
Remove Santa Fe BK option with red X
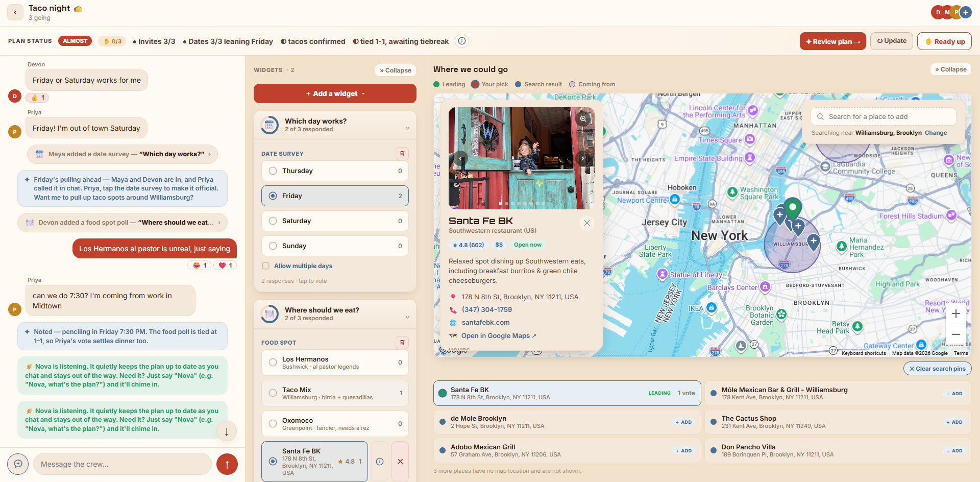pos(400,462)
